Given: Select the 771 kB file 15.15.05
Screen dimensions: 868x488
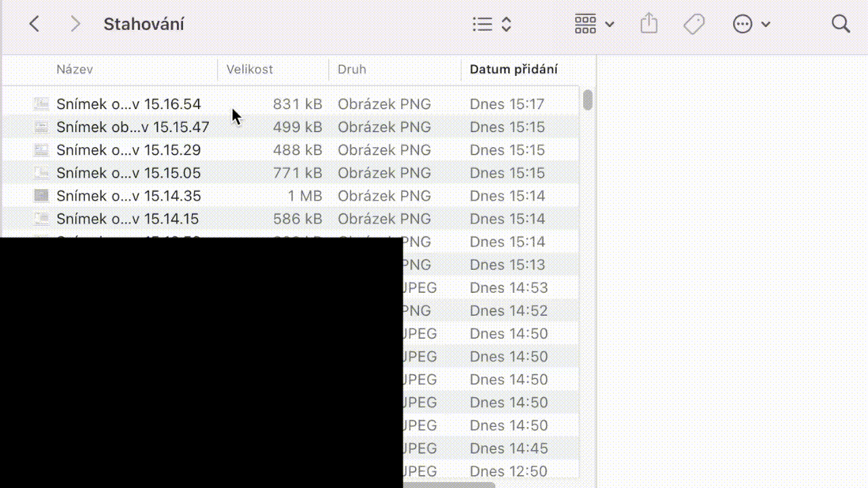Looking at the screenshot, I should coord(128,174).
